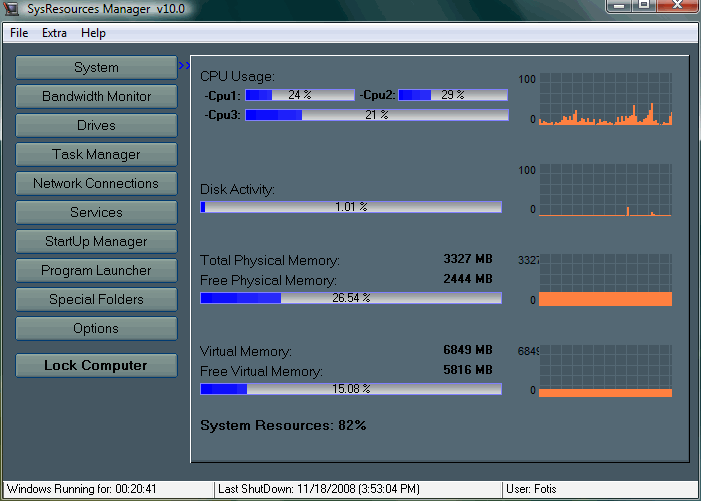The width and height of the screenshot is (701, 501).
Task: Select the System section button
Action: point(97,67)
